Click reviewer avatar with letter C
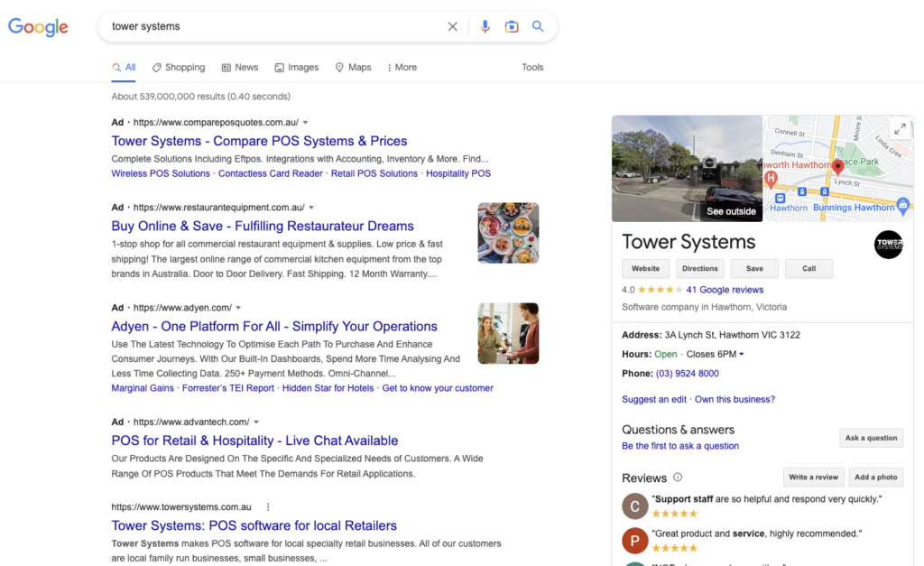Image resolution: width=924 pixels, height=566 pixels. (635, 506)
